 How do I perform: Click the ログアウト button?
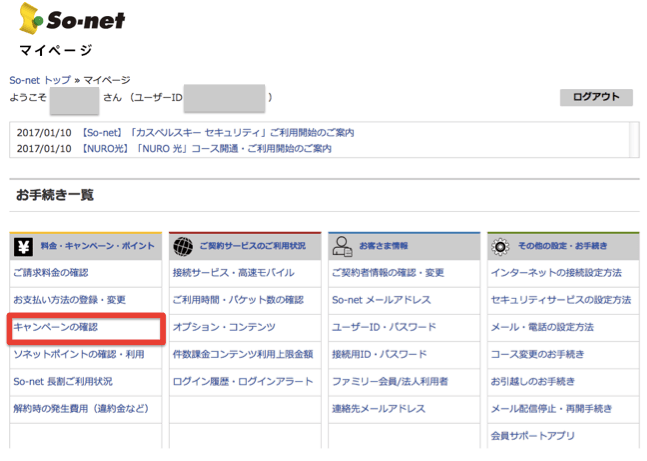[596, 97]
